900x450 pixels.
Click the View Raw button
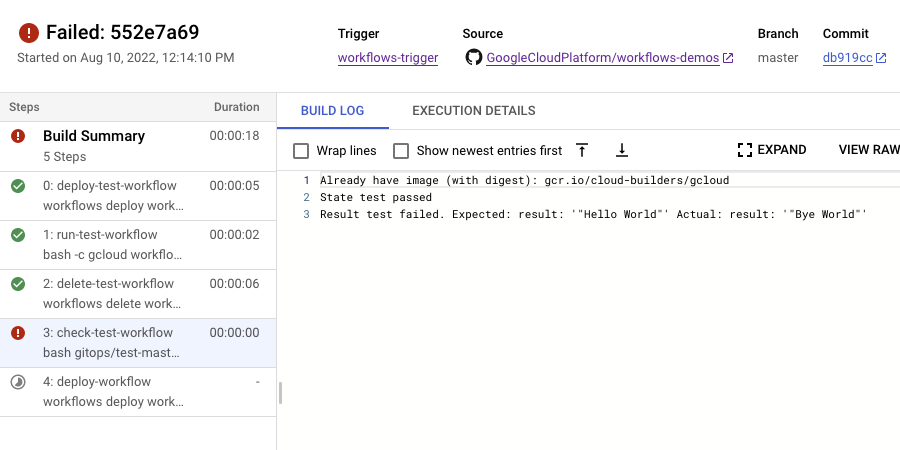868,150
